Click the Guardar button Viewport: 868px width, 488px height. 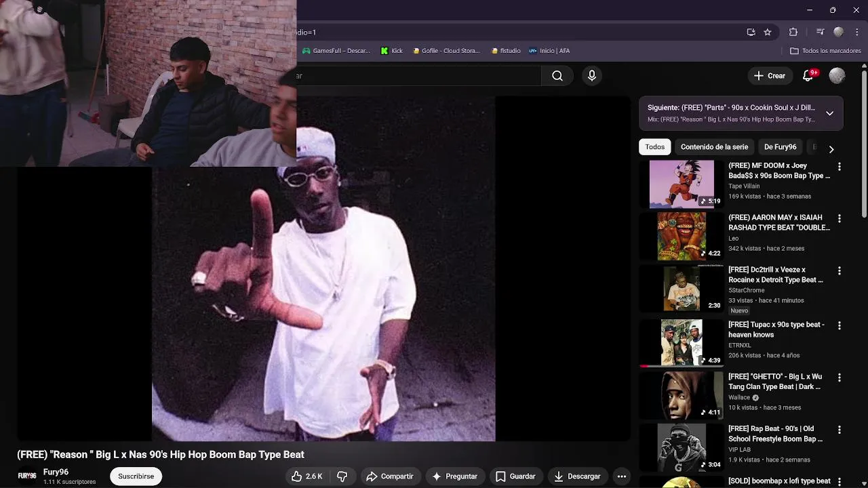[515, 476]
